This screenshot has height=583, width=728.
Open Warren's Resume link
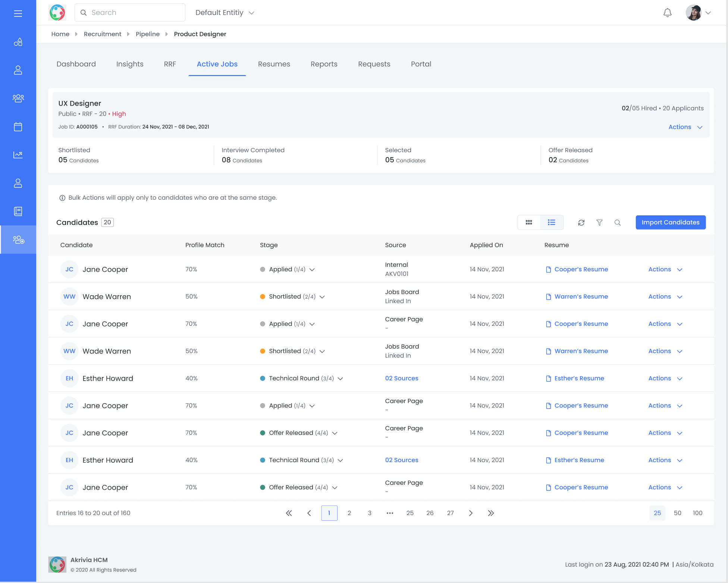(x=581, y=296)
